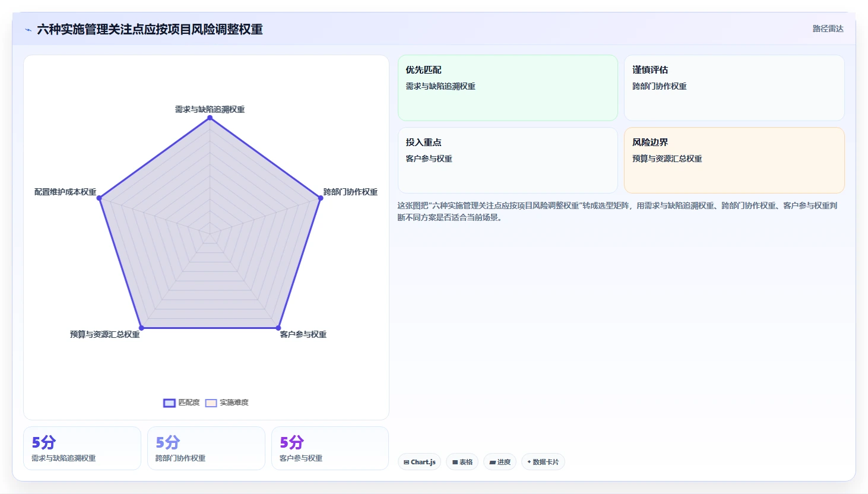Open the 谨慎评估 card
Image resolution: width=868 pixels, height=494 pixels.
(x=734, y=88)
